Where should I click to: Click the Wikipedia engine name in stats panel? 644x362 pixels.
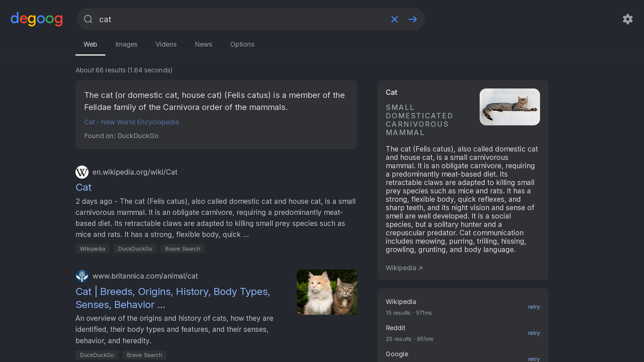pyautogui.click(x=401, y=302)
